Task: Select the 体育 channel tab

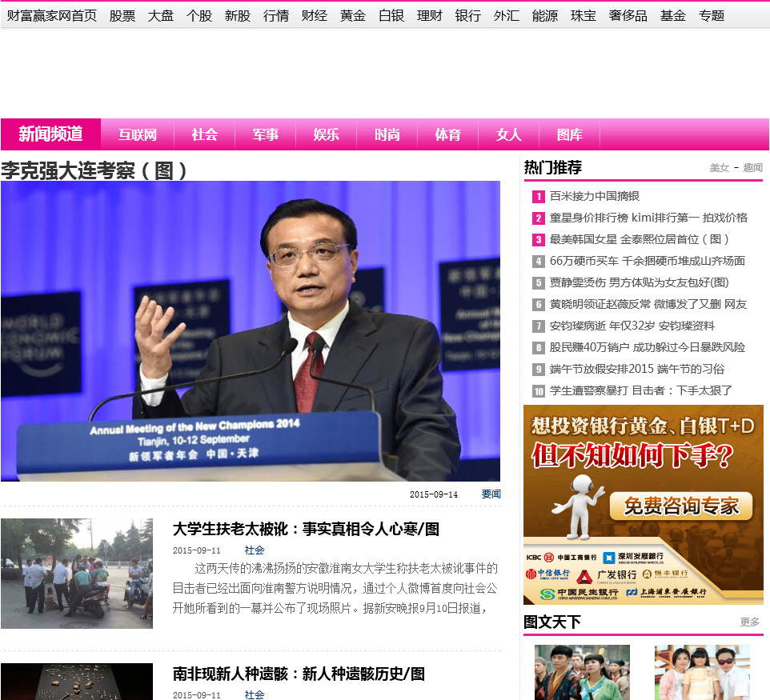Action: (x=448, y=134)
